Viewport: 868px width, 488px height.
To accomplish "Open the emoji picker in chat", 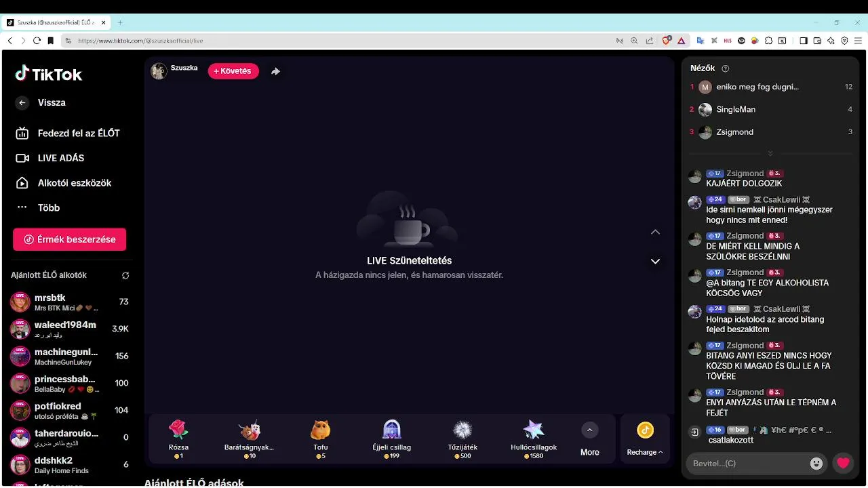I will click(816, 464).
